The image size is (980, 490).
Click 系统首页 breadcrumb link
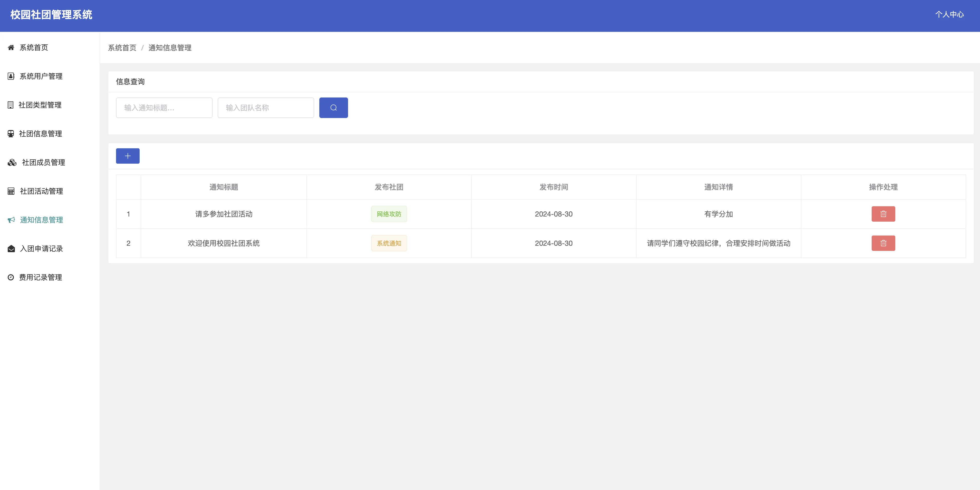tap(122, 48)
